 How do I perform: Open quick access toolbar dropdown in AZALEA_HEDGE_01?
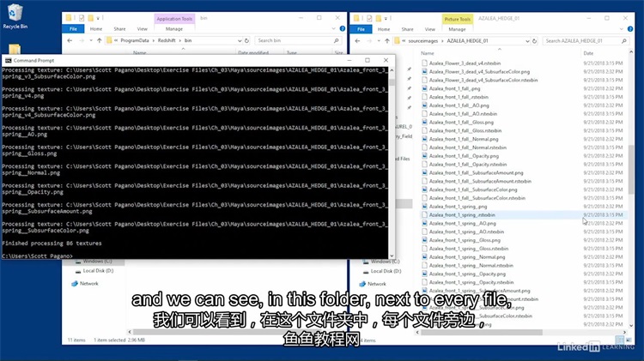tap(386, 19)
